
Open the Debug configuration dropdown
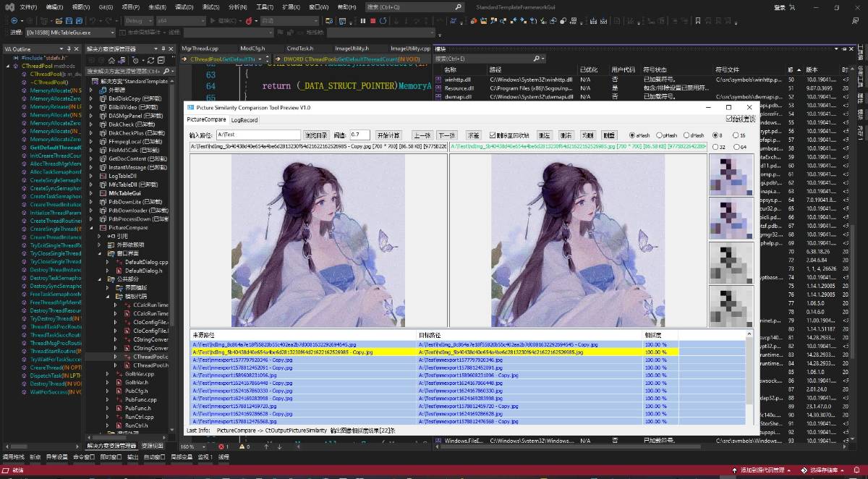[x=138, y=21]
